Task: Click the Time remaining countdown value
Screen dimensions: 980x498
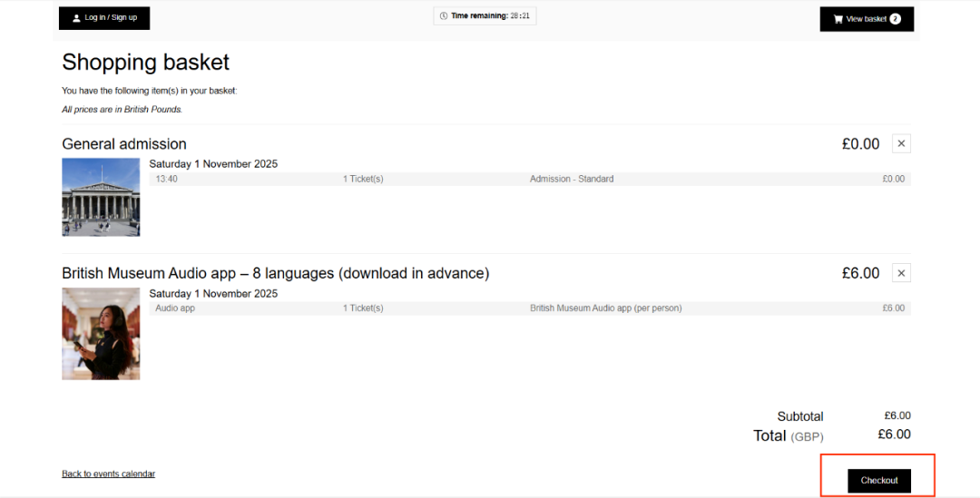Action: (x=521, y=16)
